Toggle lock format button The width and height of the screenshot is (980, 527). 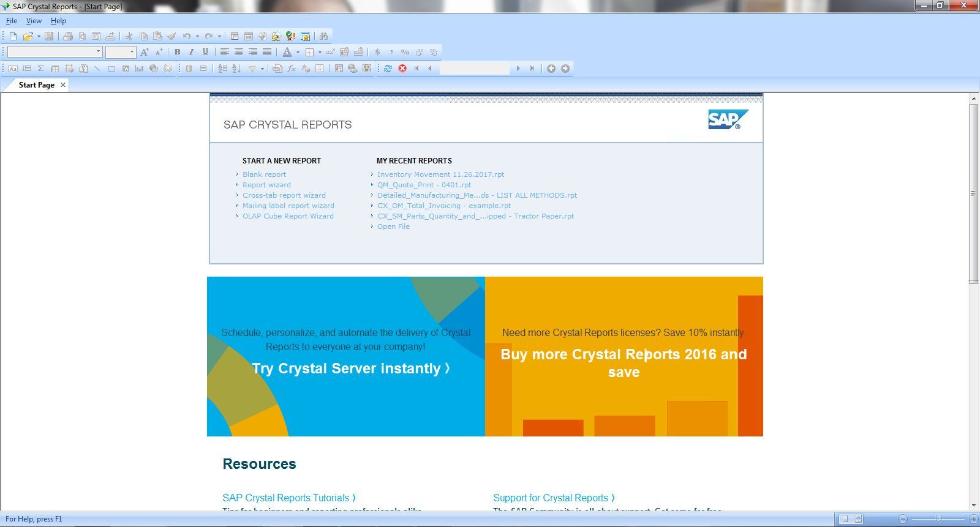[x=344, y=52]
